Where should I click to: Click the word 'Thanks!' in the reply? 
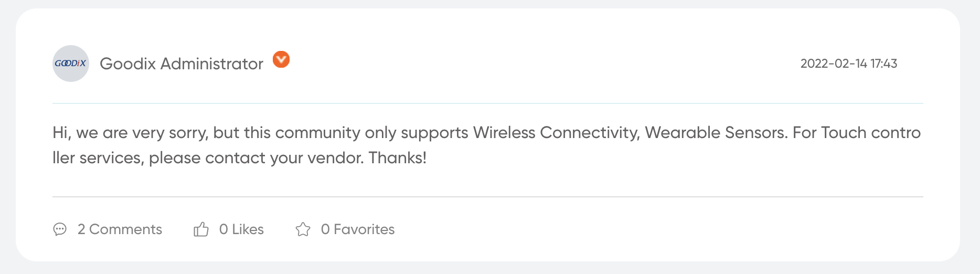click(398, 157)
